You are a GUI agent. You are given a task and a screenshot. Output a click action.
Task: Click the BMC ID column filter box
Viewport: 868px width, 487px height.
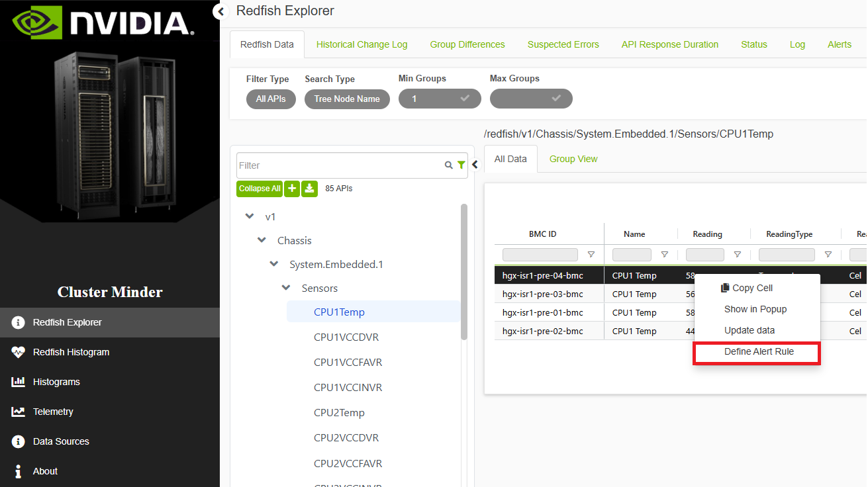click(540, 255)
